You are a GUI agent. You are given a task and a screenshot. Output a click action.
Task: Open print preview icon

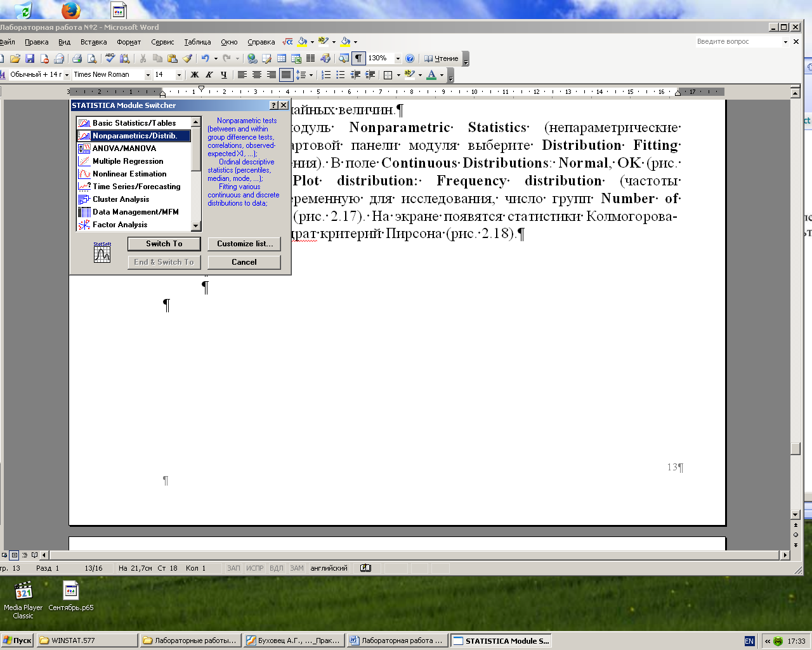(92, 58)
